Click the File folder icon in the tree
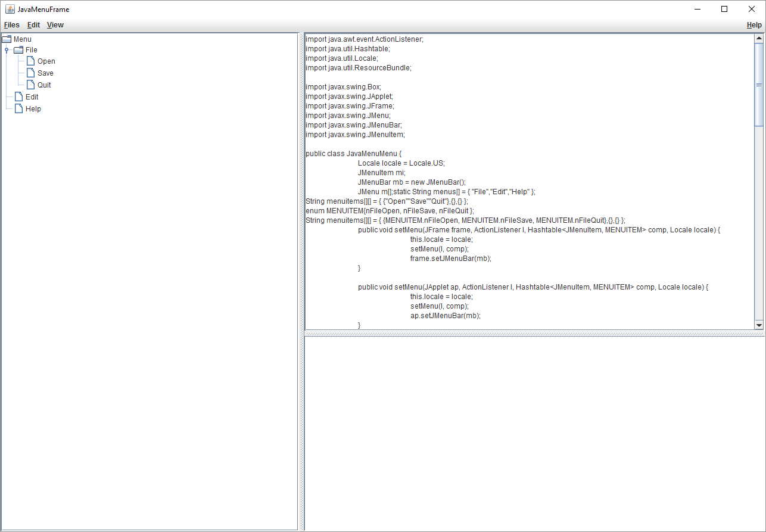Image resolution: width=766 pixels, height=532 pixels. point(20,49)
